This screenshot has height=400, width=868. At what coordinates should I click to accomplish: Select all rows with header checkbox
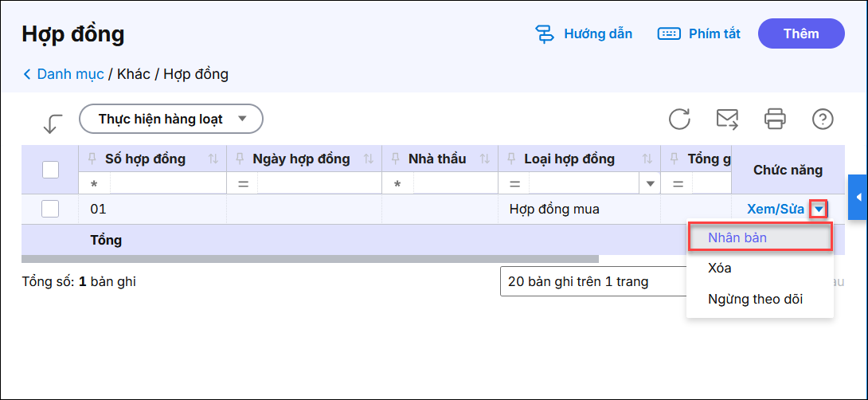(x=50, y=170)
